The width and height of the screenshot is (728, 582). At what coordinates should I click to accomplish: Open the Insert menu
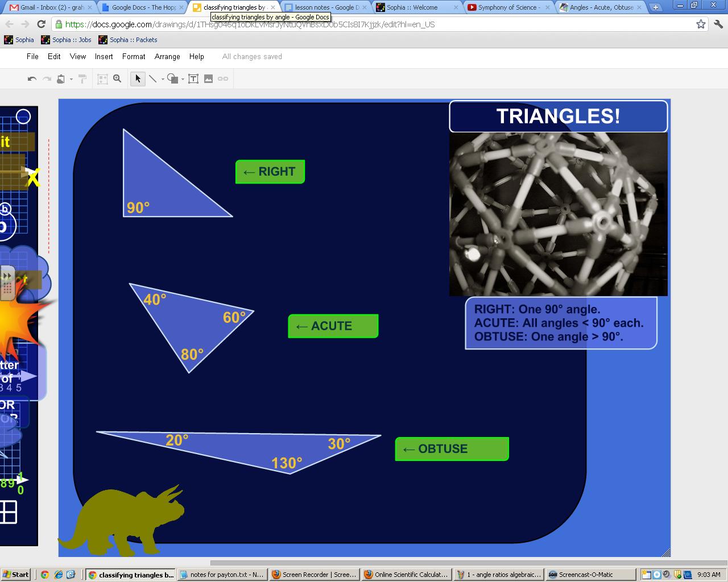[x=104, y=57]
